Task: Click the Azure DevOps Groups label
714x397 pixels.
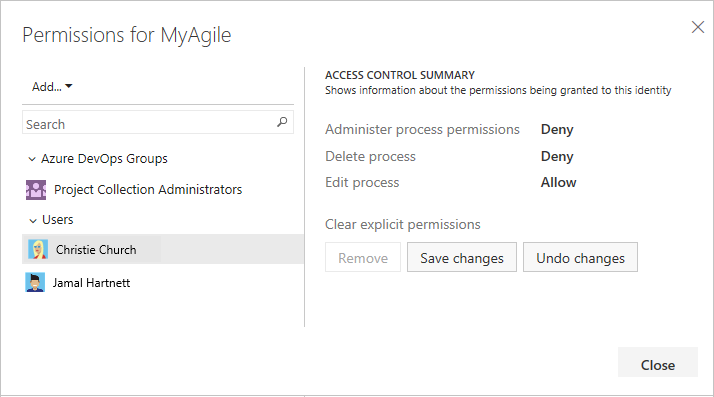Action: click(104, 158)
